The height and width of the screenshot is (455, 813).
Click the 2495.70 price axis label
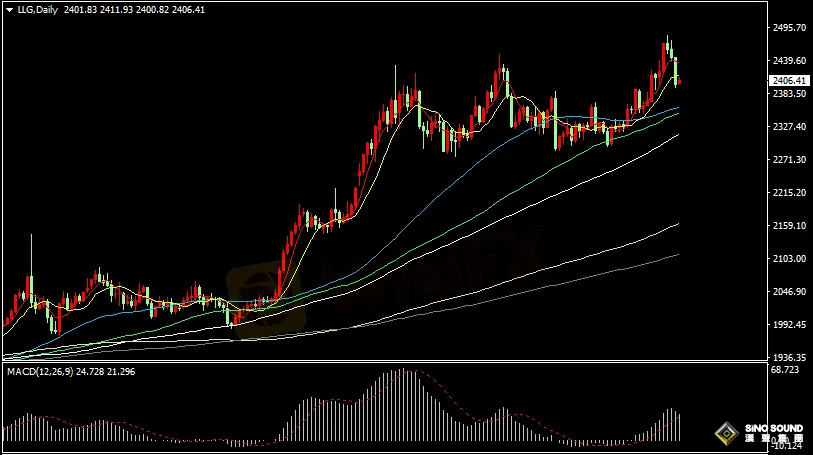788,29
